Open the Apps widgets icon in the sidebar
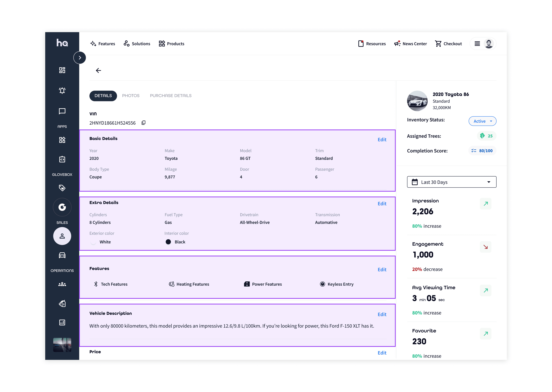The width and height of the screenshot is (552, 392). [62, 140]
